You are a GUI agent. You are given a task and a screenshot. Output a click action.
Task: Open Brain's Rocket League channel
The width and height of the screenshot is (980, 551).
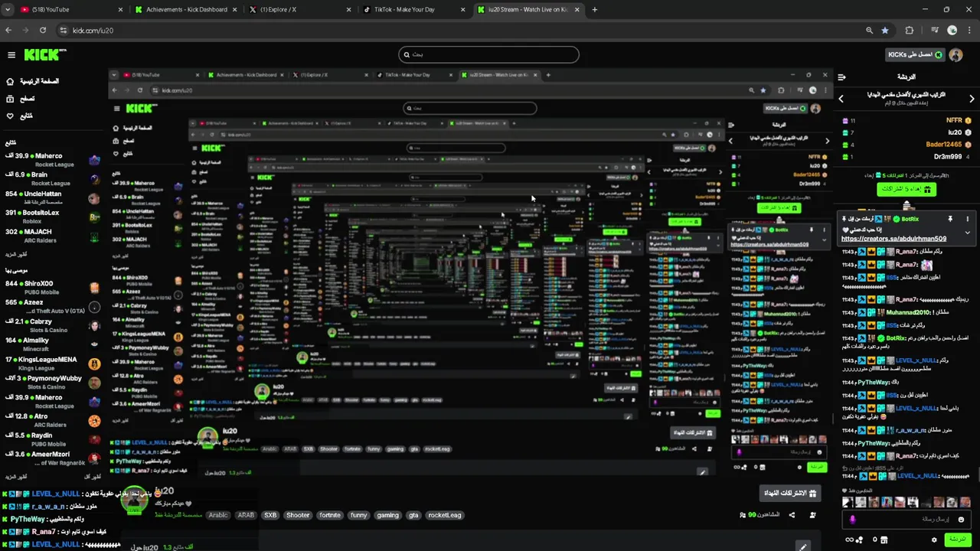(x=52, y=179)
